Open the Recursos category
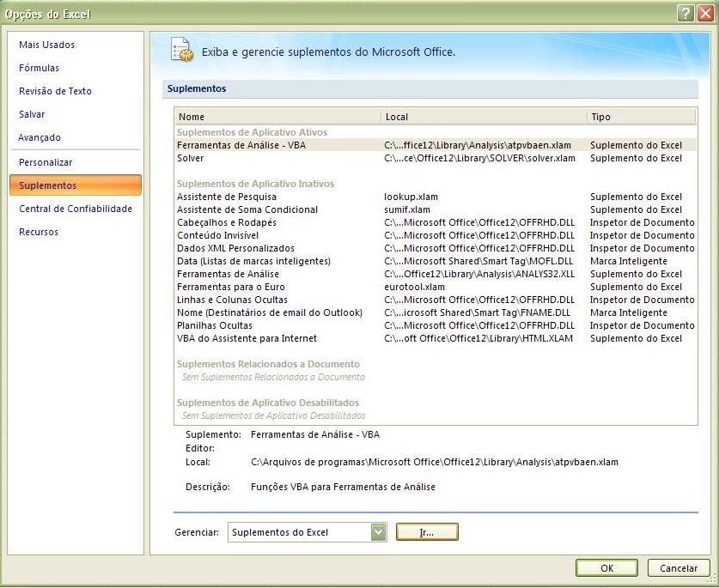The width and height of the screenshot is (719, 588). pyautogui.click(x=39, y=232)
